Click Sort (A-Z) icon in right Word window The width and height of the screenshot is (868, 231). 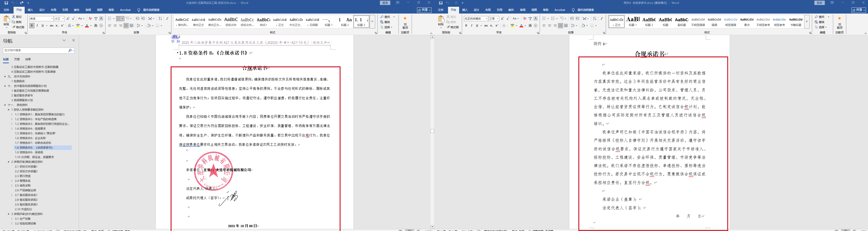click(594, 19)
